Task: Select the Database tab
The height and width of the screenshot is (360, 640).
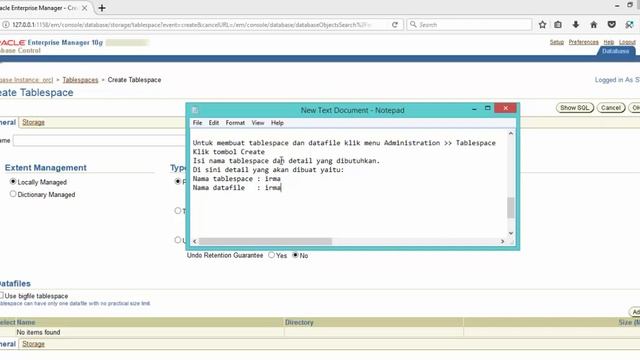Action: point(616,51)
